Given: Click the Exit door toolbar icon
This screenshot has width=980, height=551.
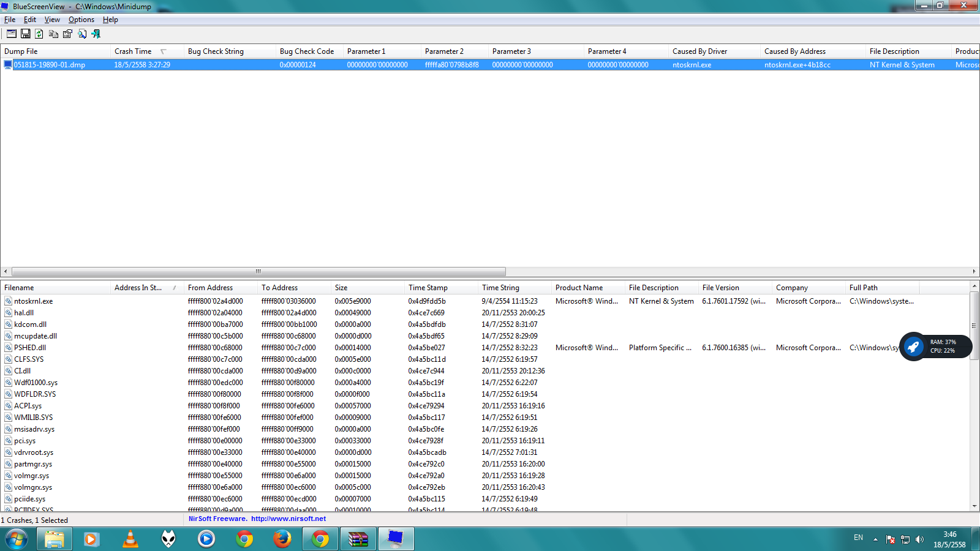Looking at the screenshot, I should tap(96, 34).
